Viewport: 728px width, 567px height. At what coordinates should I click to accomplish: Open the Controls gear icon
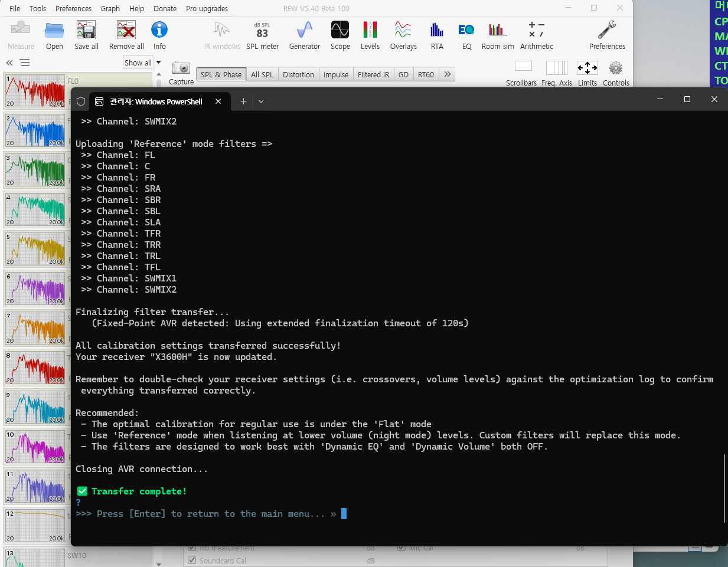(x=616, y=68)
